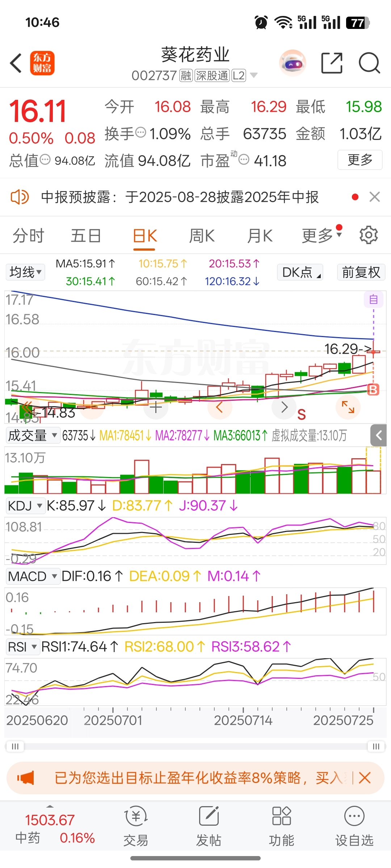This screenshot has height=868, width=391.
Task: Tap the DIF:0.16 value
Action: pos(92,576)
